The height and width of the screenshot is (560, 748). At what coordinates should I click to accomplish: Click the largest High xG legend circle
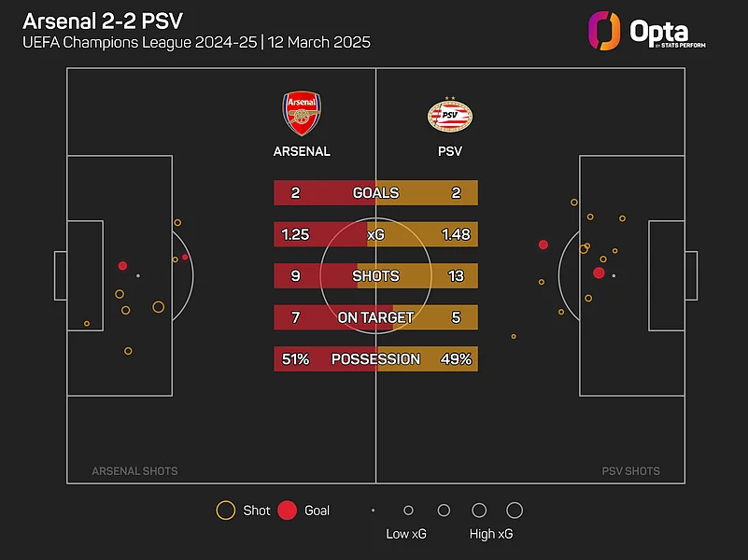[x=514, y=511]
